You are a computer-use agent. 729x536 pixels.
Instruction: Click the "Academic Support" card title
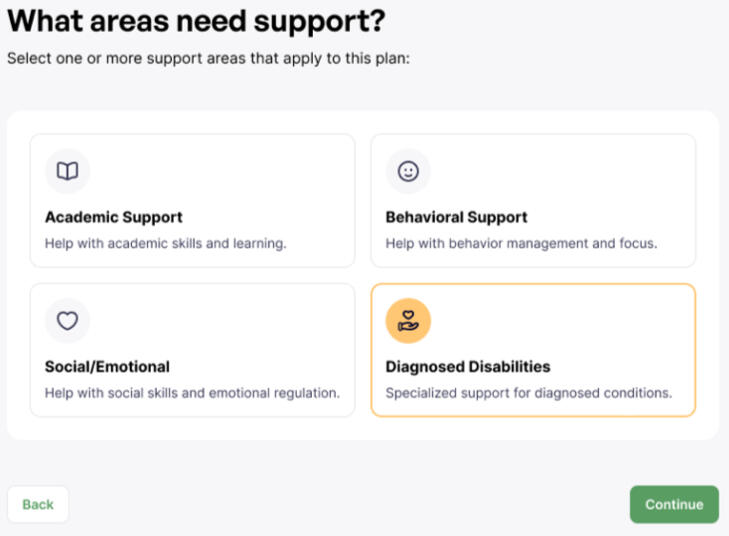114,217
